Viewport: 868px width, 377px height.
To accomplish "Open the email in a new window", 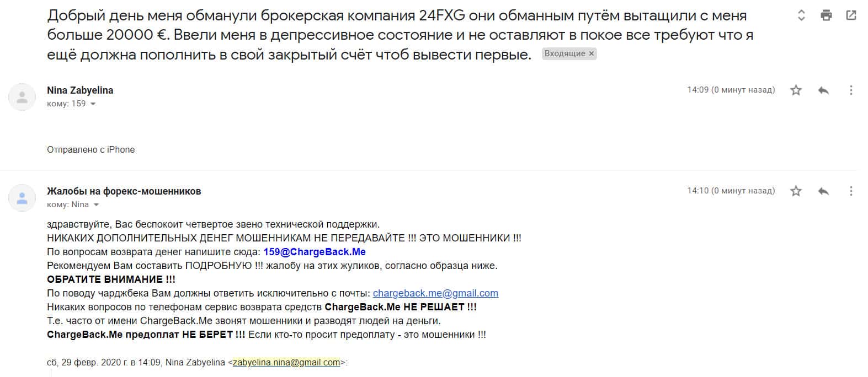I will tap(851, 15).
